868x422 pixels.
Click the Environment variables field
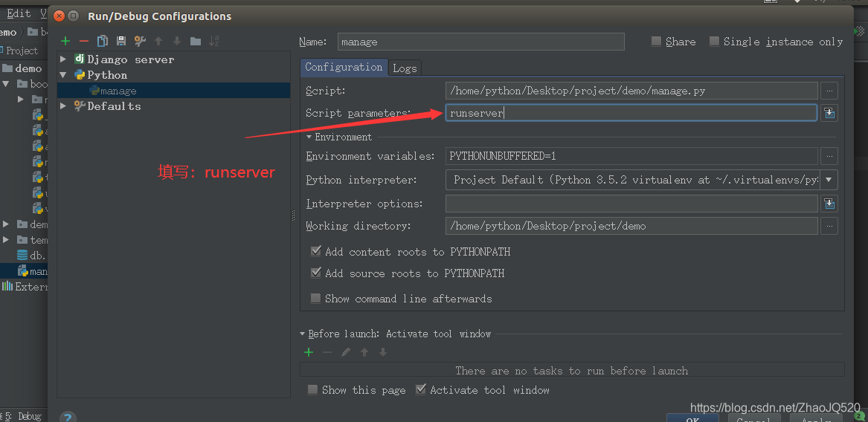631,156
